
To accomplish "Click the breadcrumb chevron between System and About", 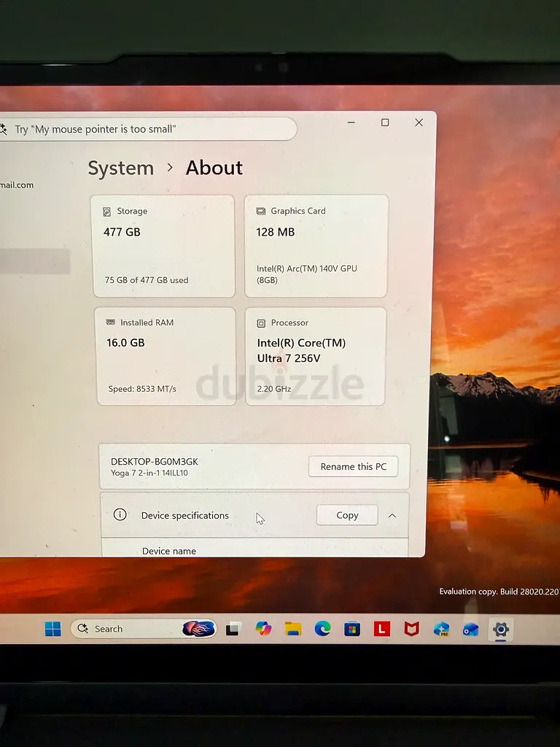I will click(170, 168).
